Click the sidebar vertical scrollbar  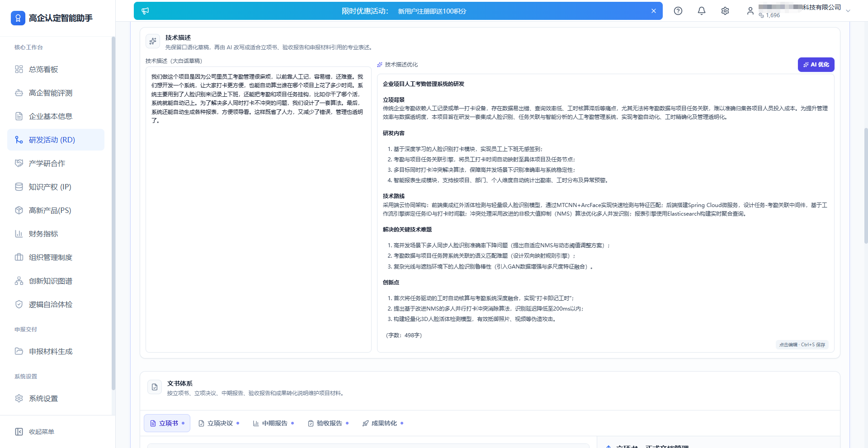click(x=113, y=213)
